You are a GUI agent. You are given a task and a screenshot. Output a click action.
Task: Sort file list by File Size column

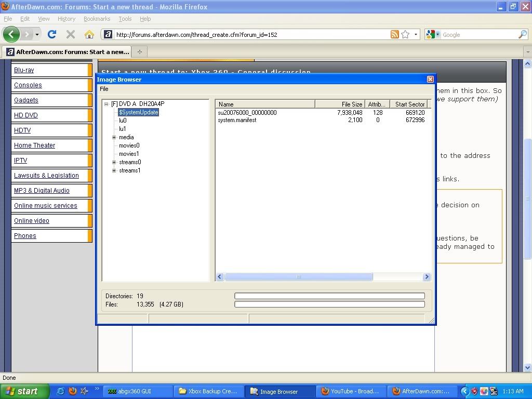[x=340, y=104]
